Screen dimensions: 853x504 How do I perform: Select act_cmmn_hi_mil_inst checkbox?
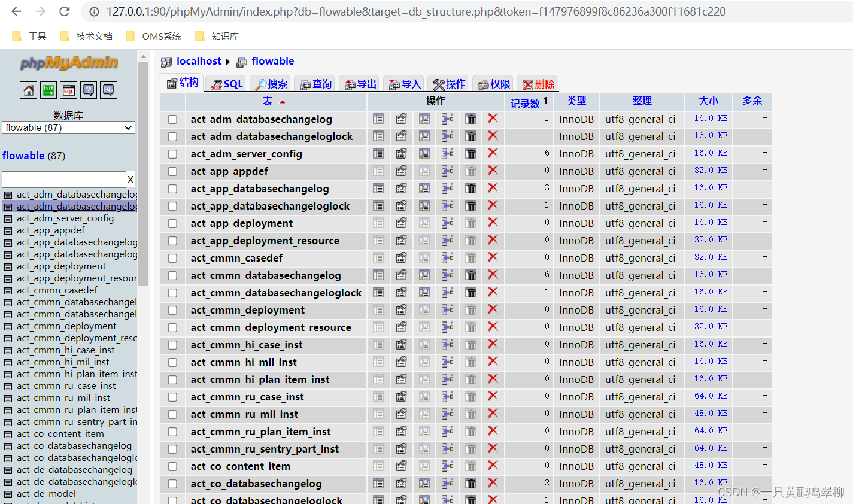coord(172,363)
